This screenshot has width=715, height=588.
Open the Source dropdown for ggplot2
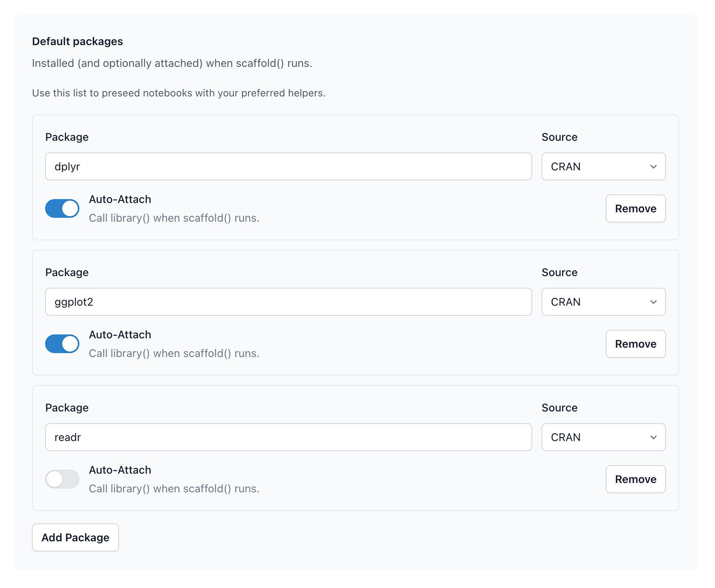603,302
